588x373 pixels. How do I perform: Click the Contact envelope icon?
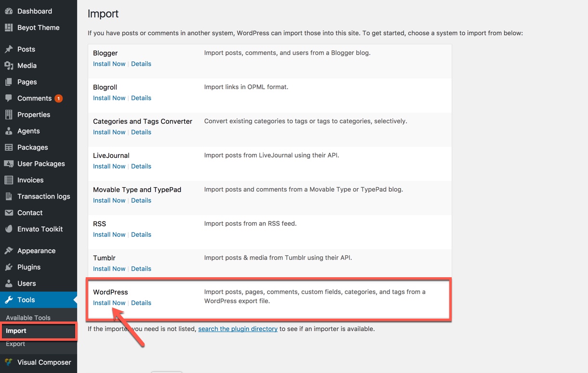point(9,213)
